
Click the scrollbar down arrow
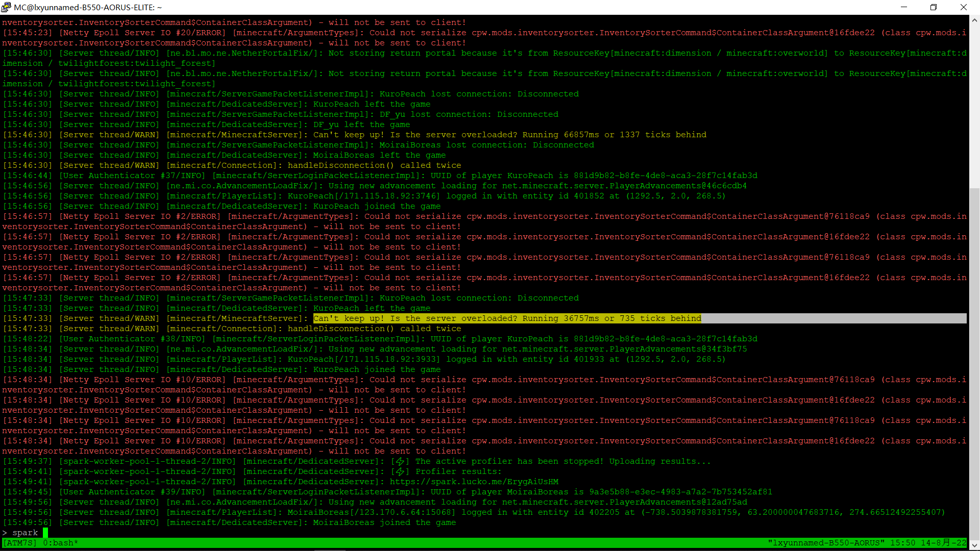click(x=974, y=544)
